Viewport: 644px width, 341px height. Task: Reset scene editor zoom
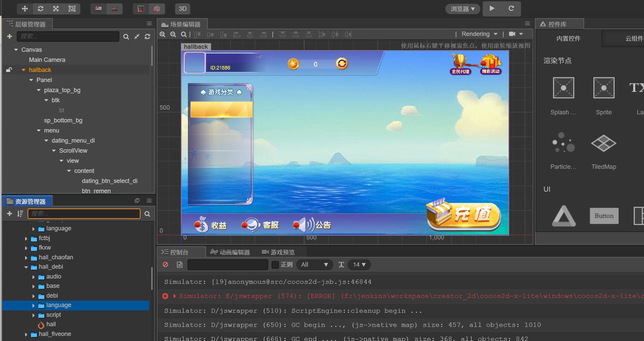coord(184,34)
